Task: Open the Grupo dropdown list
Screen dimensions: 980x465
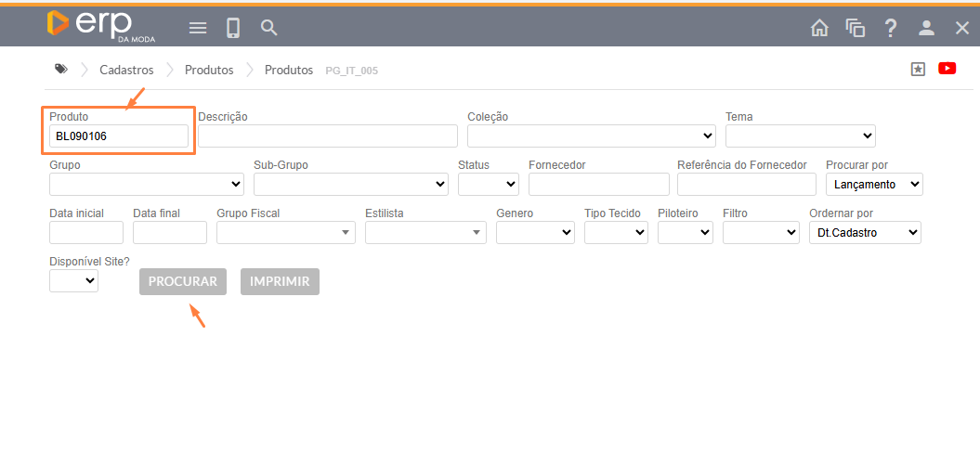Action: (x=146, y=185)
